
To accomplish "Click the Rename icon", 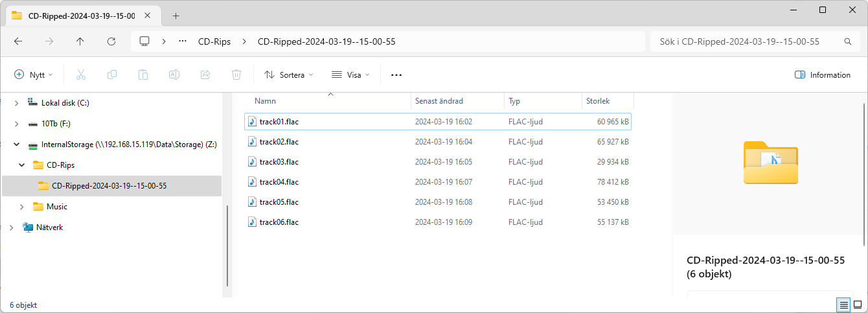I will (174, 75).
